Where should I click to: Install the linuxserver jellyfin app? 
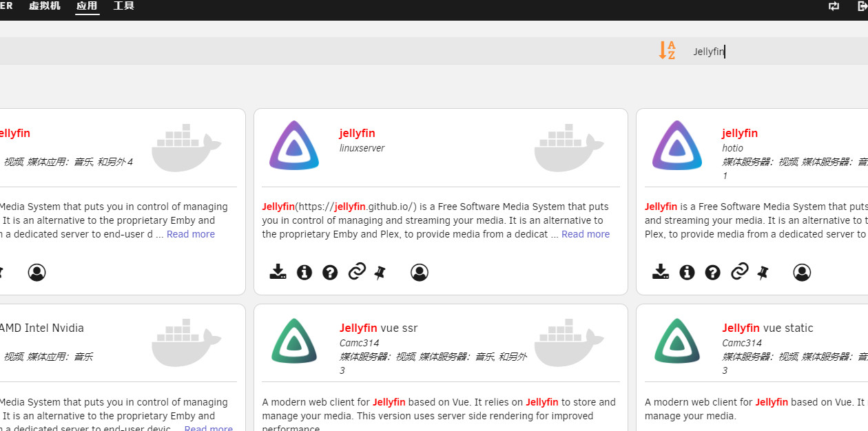(x=278, y=272)
